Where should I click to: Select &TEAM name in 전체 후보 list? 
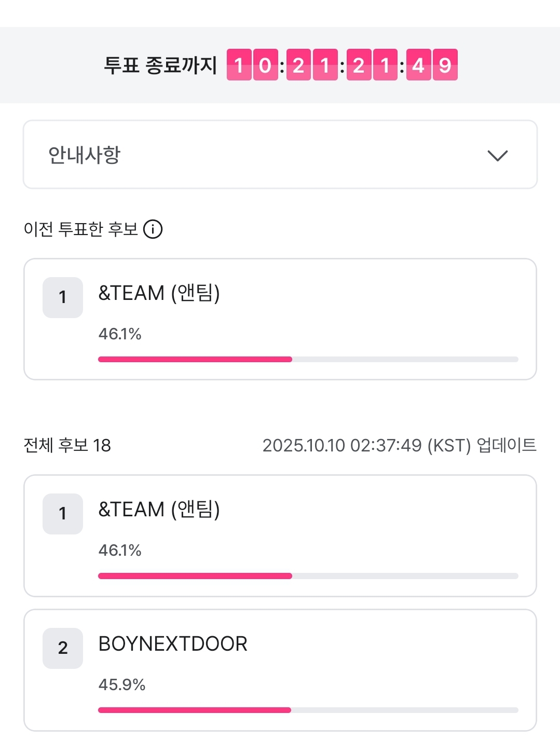(x=159, y=510)
